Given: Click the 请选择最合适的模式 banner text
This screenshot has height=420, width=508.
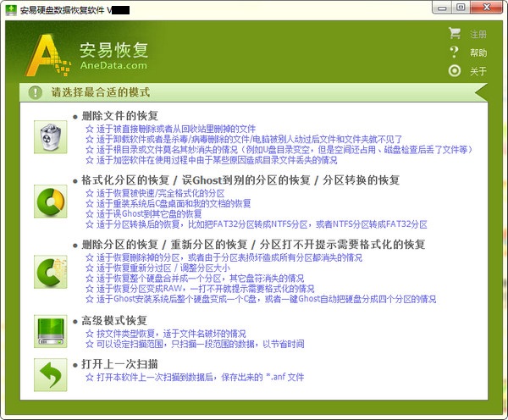Looking at the screenshot, I should [101, 92].
